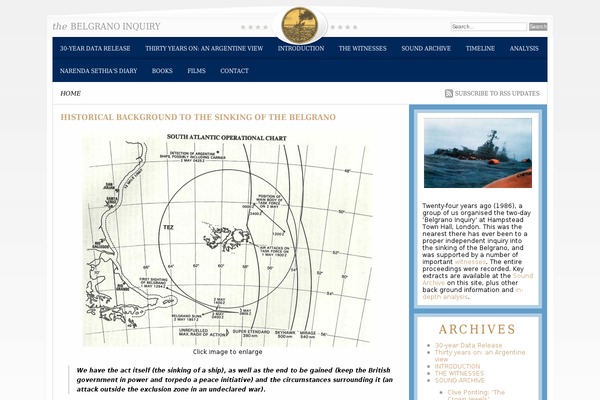The width and height of the screenshot is (600, 400).
Task: Open the Sound Archive menu item
Action: 426,49
